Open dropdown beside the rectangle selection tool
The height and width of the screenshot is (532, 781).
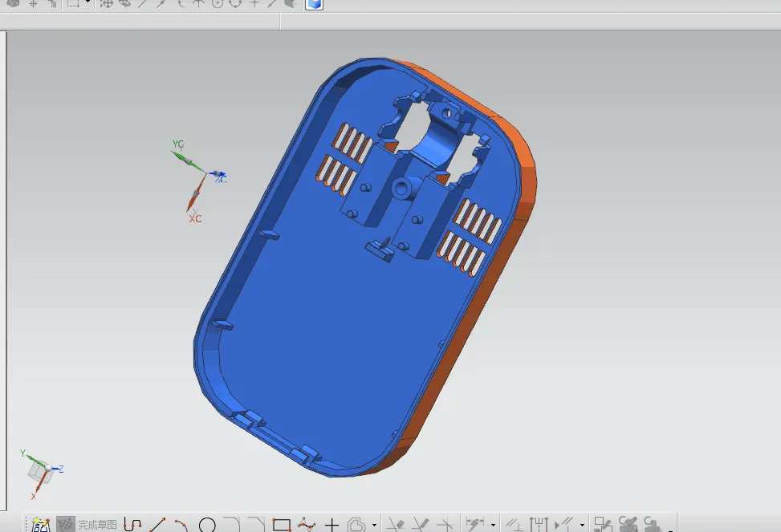click(x=88, y=5)
